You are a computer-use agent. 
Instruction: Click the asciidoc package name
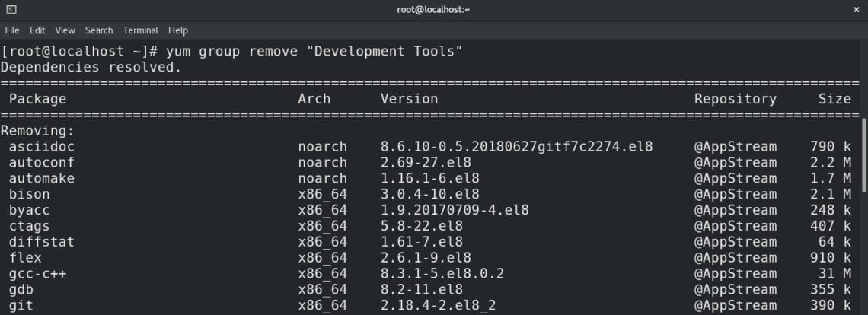tap(42, 147)
